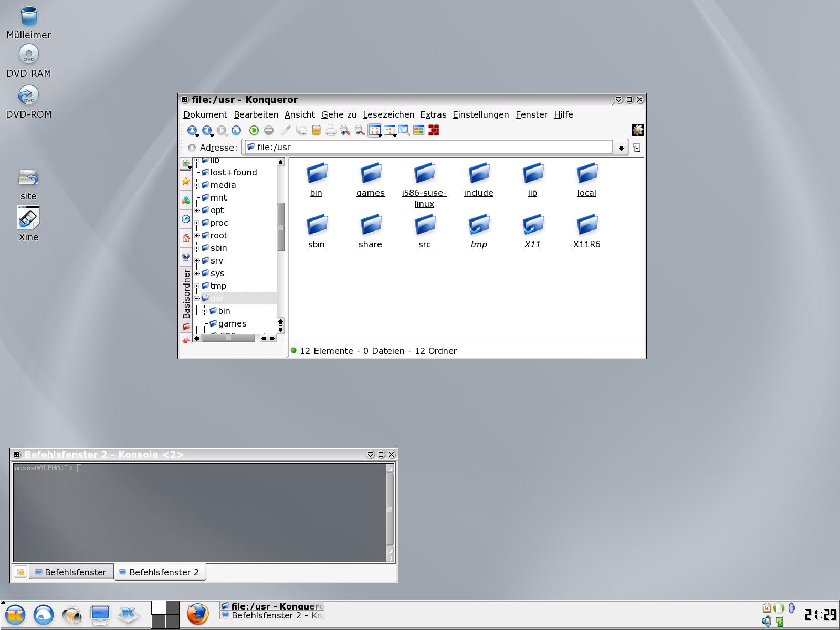Screen dimensions: 840x630
Task: Click the volume speaker tray icon
Action: (x=767, y=622)
